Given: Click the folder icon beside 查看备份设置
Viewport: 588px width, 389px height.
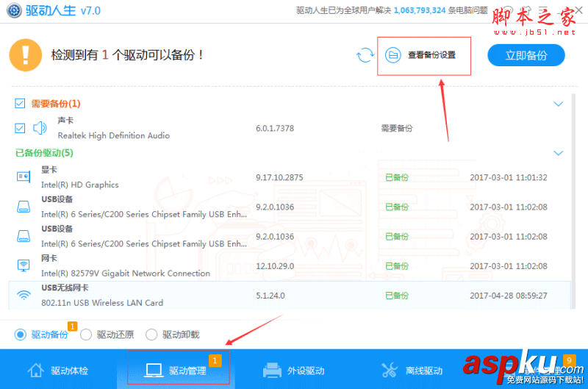Looking at the screenshot, I should 393,55.
